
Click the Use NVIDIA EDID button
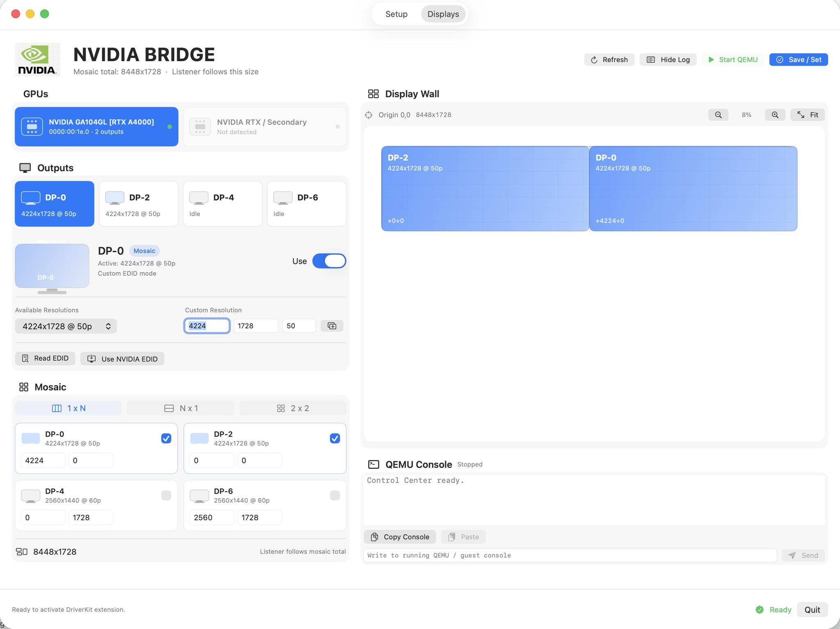122,359
